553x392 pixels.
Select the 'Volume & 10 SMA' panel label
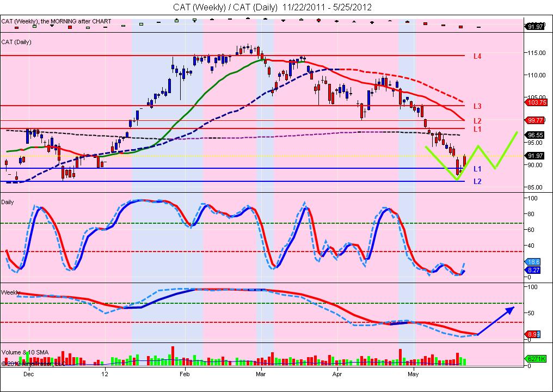coord(25,352)
